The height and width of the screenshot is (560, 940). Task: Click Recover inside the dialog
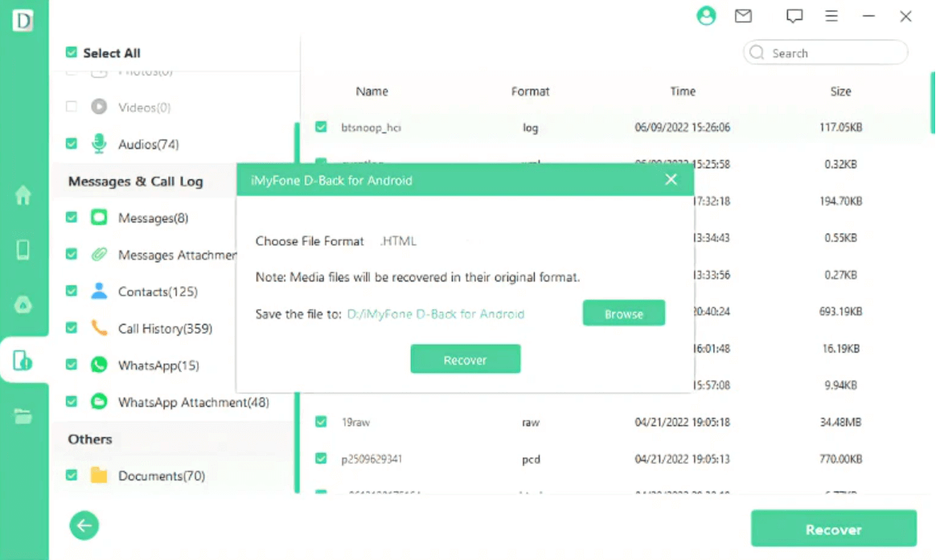465,358
